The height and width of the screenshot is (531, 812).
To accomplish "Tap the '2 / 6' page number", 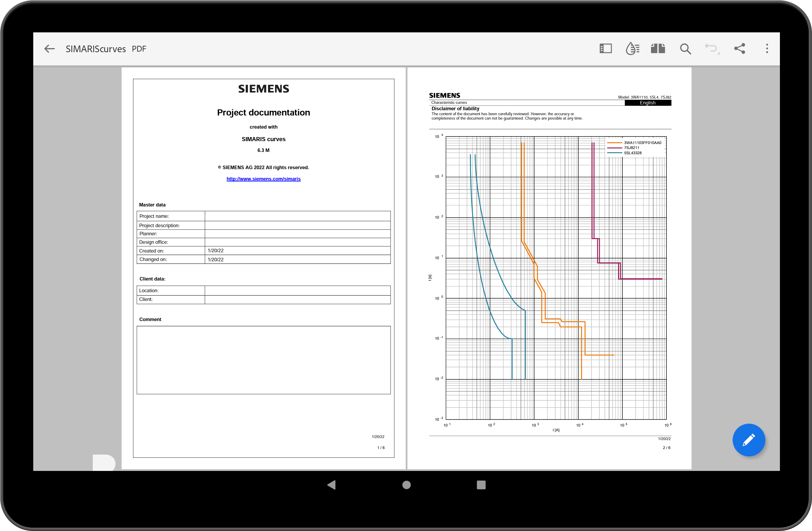I will (666, 448).
